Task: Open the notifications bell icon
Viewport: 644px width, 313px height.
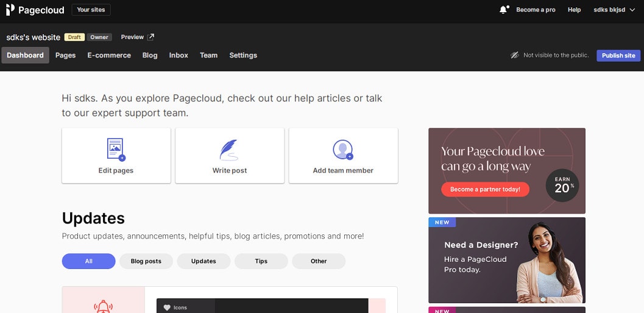Action: [x=503, y=10]
